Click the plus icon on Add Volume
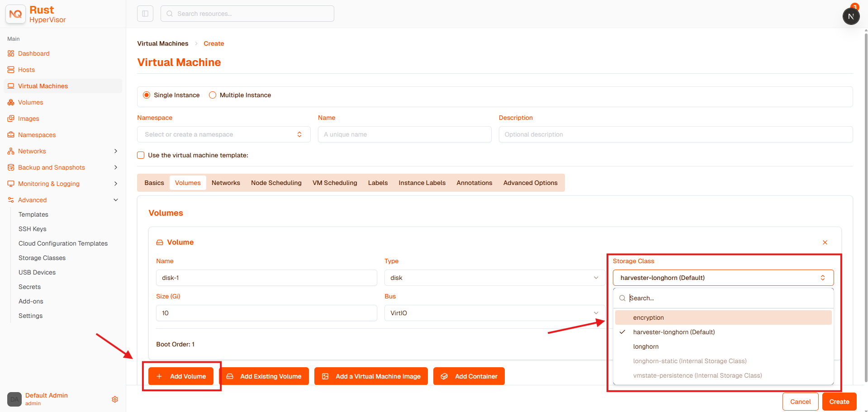 tap(159, 376)
